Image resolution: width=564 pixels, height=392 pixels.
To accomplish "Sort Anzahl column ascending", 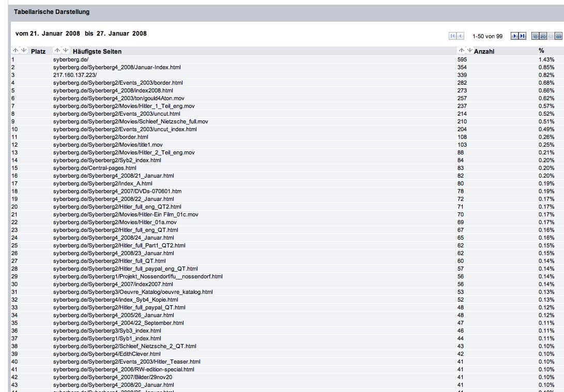I will [x=461, y=51].
